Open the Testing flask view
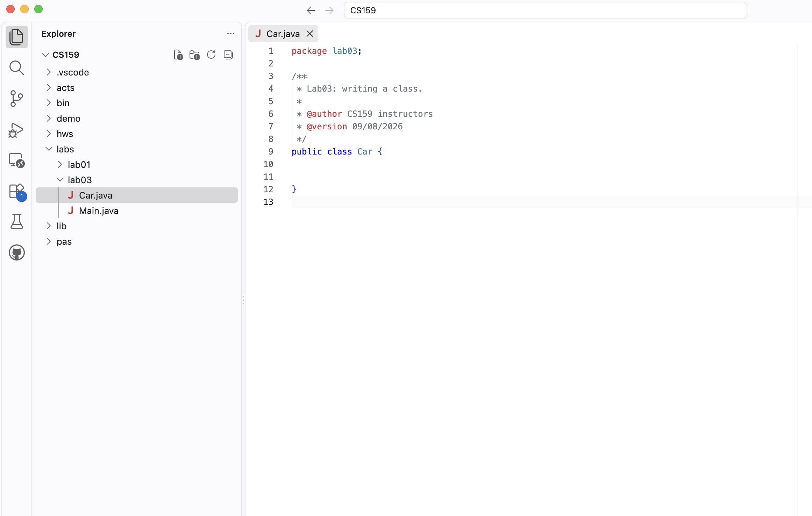Viewport: 812px width, 516px height. (x=16, y=222)
